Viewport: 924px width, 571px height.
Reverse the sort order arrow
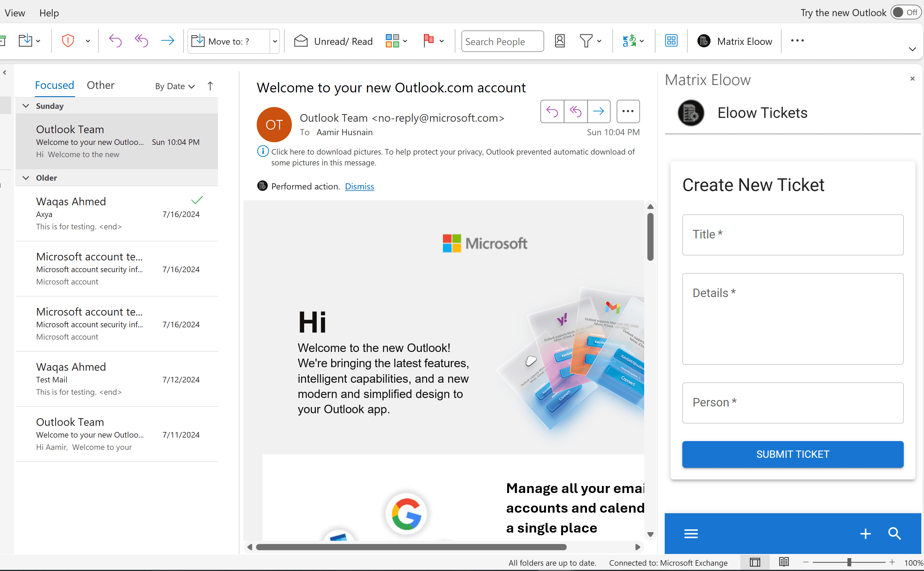[x=210, y=86]
